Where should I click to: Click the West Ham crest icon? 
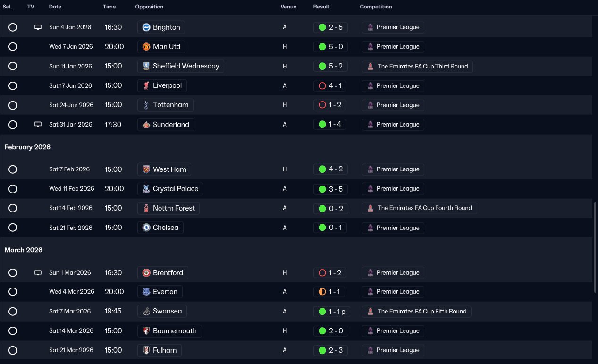pos(146,169)
